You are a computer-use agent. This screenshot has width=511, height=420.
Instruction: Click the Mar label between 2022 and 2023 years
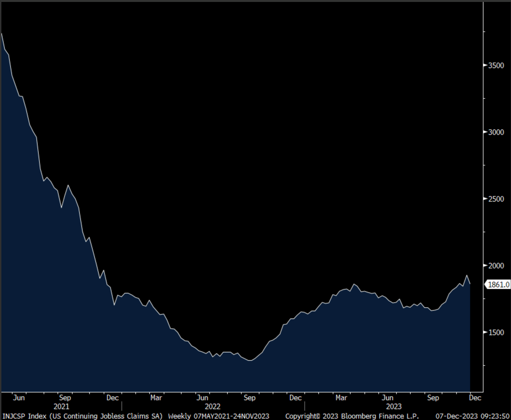[341, 398]
